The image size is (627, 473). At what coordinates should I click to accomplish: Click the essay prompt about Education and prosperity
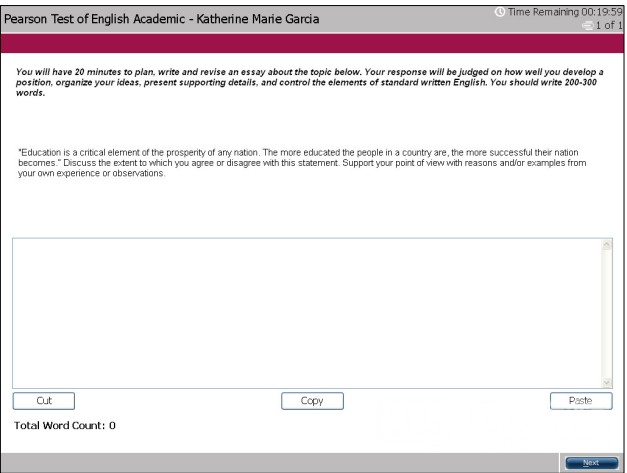coord(302,163)
